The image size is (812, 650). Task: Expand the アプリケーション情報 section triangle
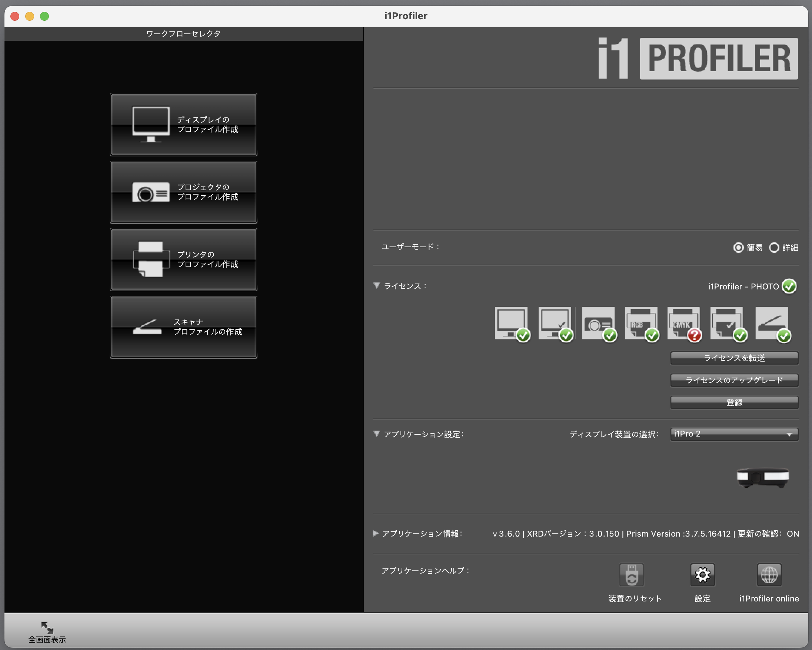(x=376, y=533)
